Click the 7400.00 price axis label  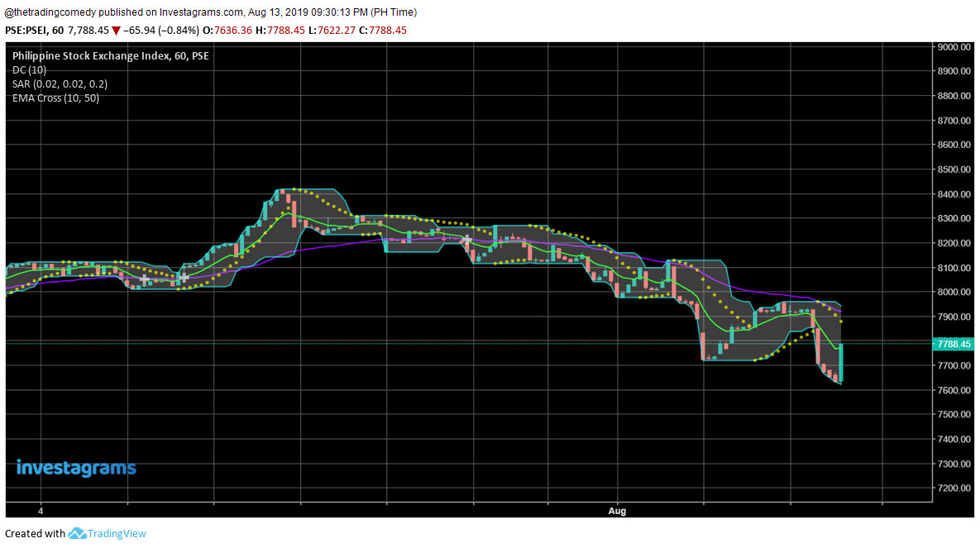tap(954, 439)
